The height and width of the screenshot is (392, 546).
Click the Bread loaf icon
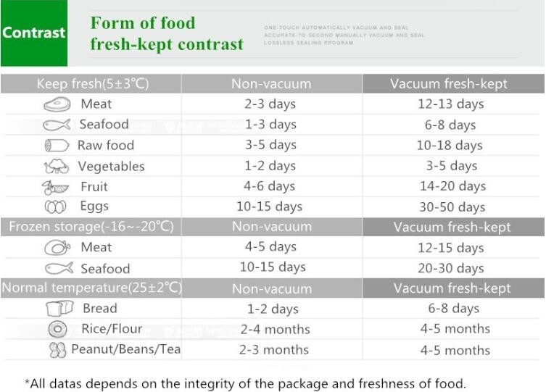[x=59, y=309]
